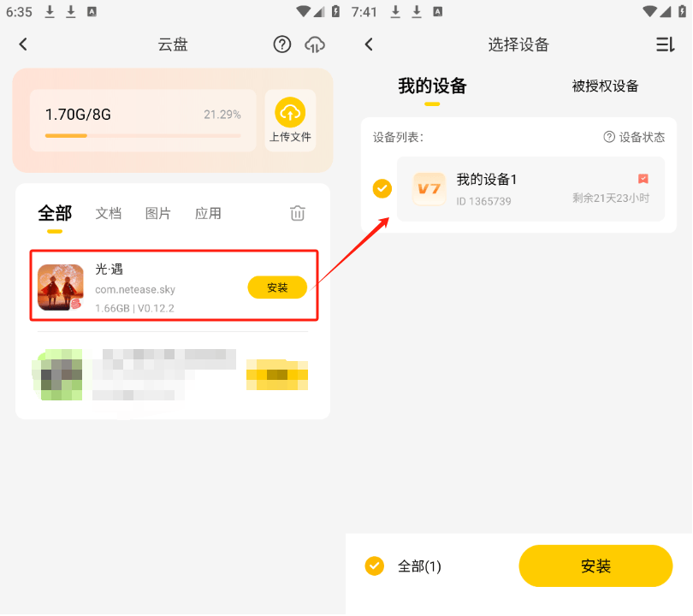The height and width of the screenshot is (616, 693).
Task: Open the 被授权设备 tab
Action: (605, 86)
